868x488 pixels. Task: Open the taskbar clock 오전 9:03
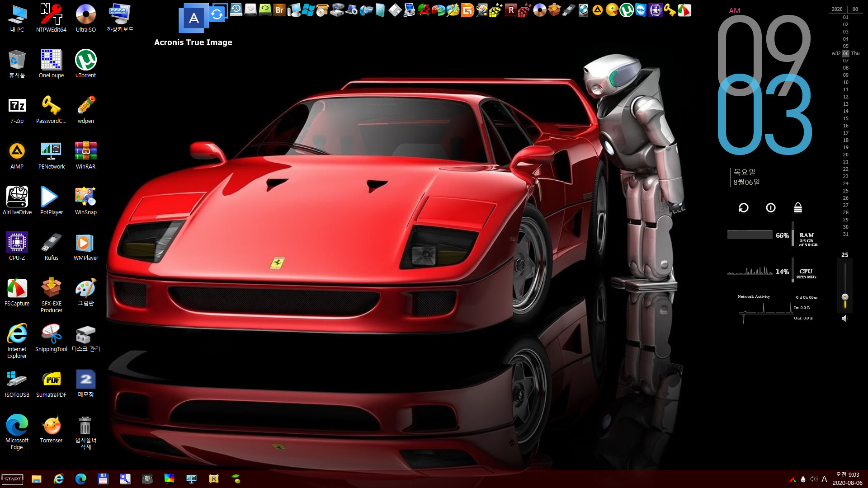847,479
